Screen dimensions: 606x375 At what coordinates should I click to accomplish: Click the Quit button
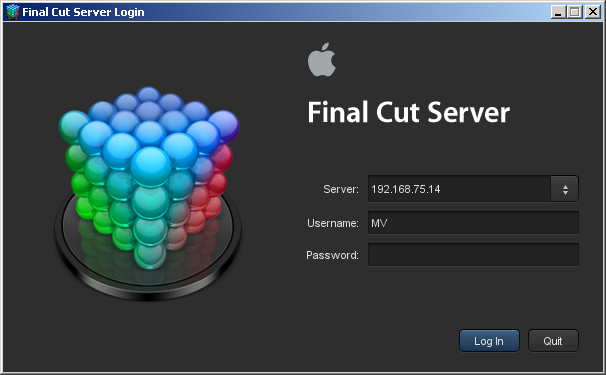[x=553, y=341]
